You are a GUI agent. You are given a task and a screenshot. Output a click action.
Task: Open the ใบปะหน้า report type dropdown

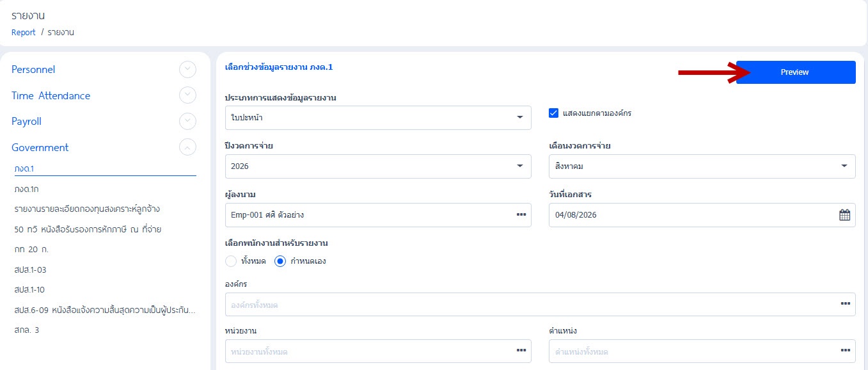pos(378,118)
